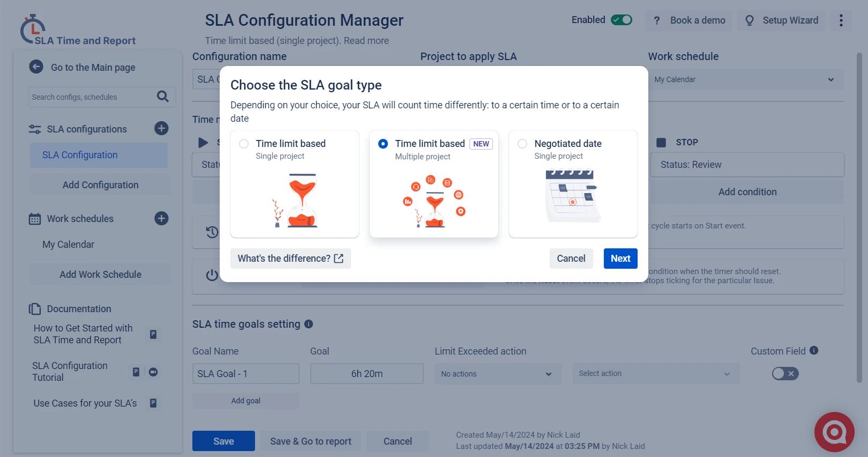The height and width of the screenshot is (457, 868).
Task: Click the plus icon beside SLA configurations
Action: [161, 128]
